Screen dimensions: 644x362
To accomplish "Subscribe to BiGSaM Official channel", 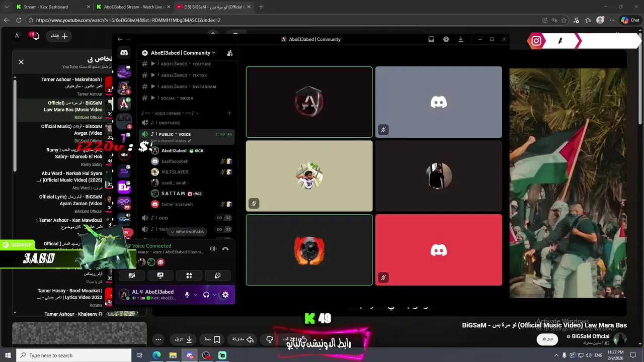I will click(x=547, y=339).
